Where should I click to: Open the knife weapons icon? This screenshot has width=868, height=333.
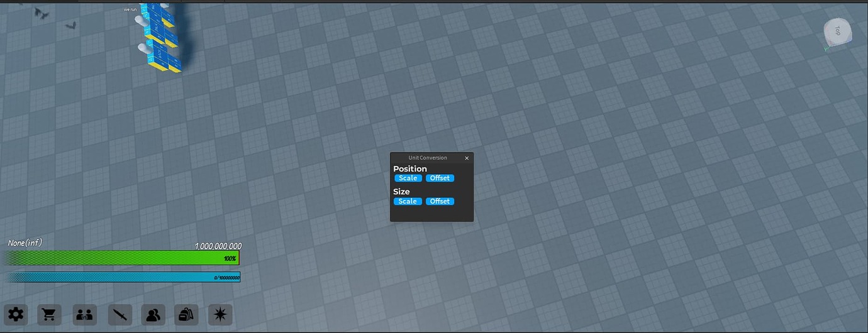click(120, 315)
